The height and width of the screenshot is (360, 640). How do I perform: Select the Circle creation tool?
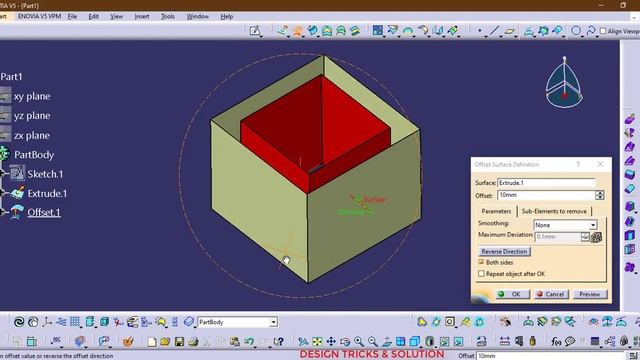pos(576,31)
